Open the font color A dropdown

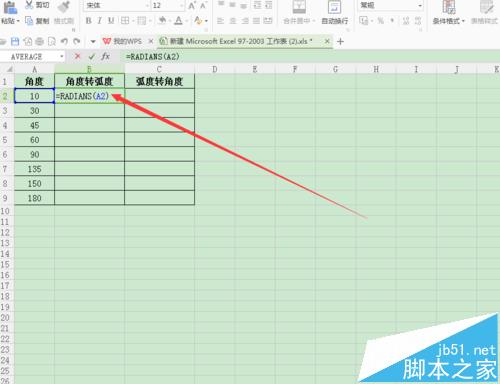[186, 21]
